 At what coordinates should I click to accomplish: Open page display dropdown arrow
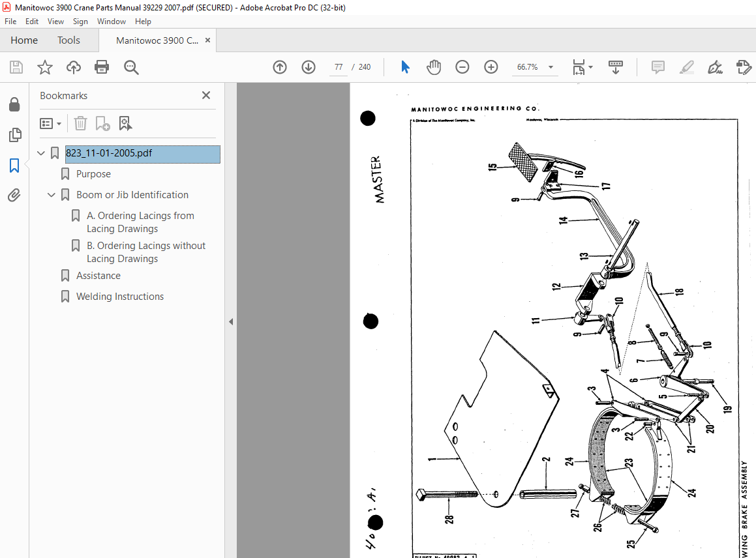[x=590, y=67]
